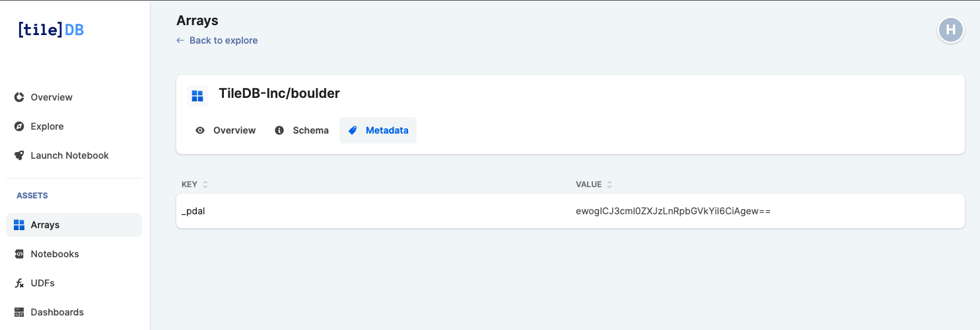This screenshot has height=330, width=980.
Task: Switch to the array Overview tab
Action: [x=226, y=130]
